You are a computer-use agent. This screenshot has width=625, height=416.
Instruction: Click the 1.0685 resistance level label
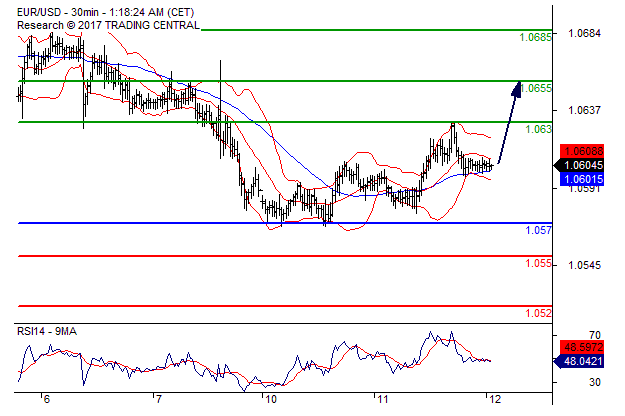point(535,37)
